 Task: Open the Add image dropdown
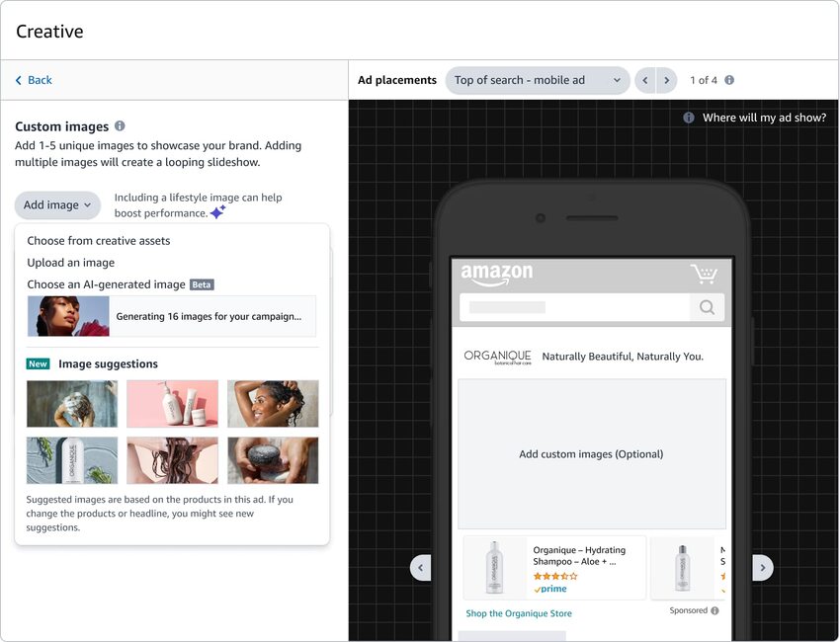[x=57, y=204]
